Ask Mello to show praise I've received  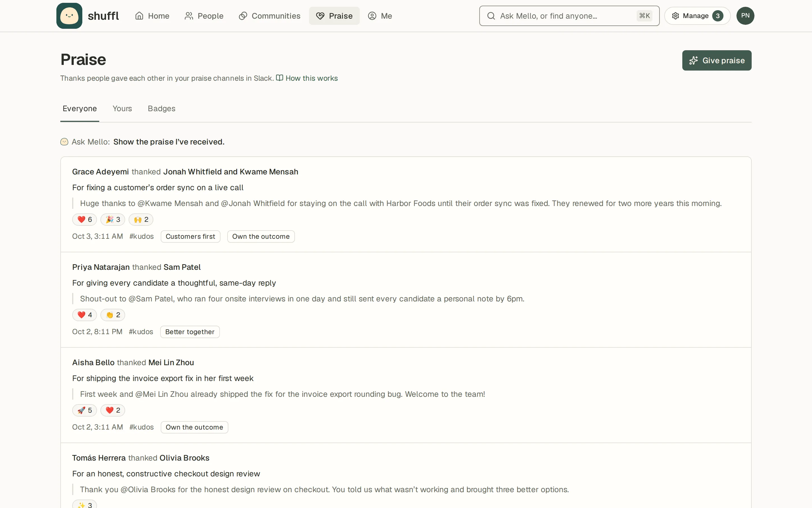coord(169,142)
